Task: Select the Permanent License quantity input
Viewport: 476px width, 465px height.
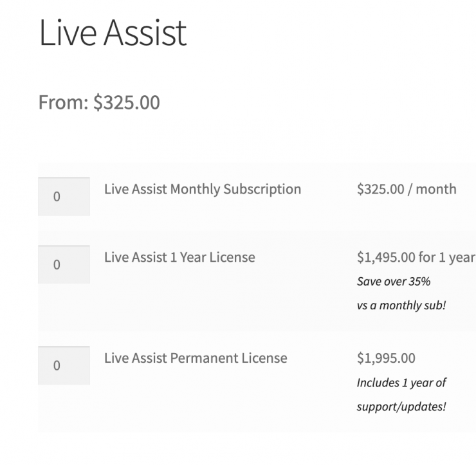Action: tap(64, 365)
